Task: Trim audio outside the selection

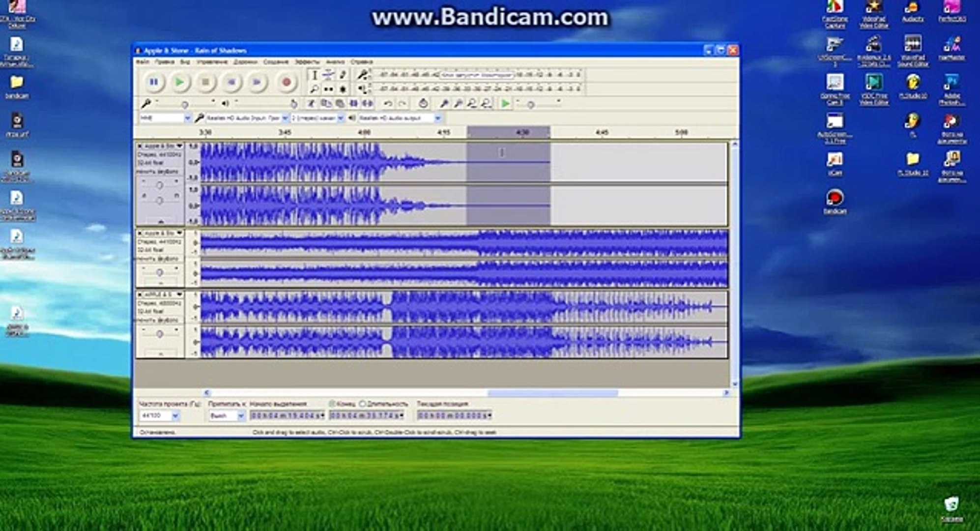Action: [x=353, y=104]
